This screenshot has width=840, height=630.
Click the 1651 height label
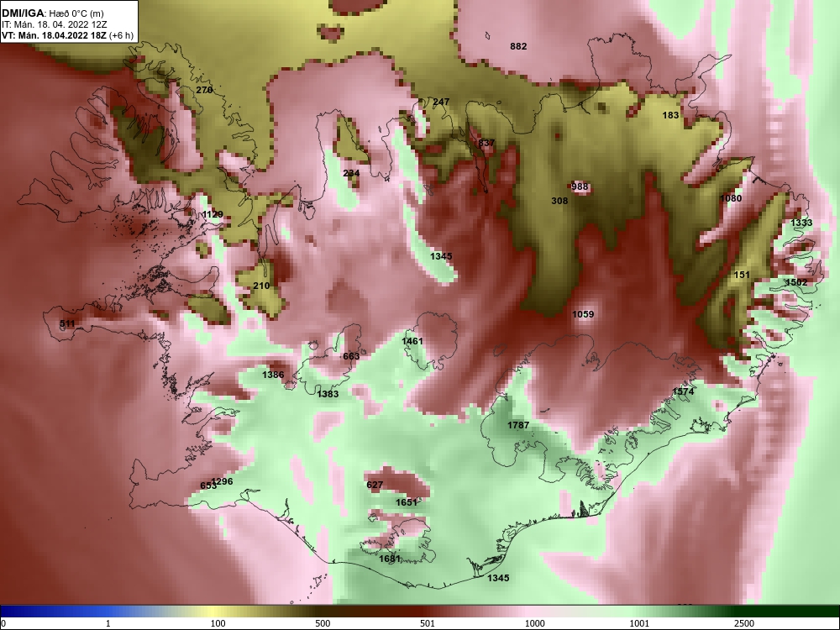pyautogui.click(x=406, y=502)
